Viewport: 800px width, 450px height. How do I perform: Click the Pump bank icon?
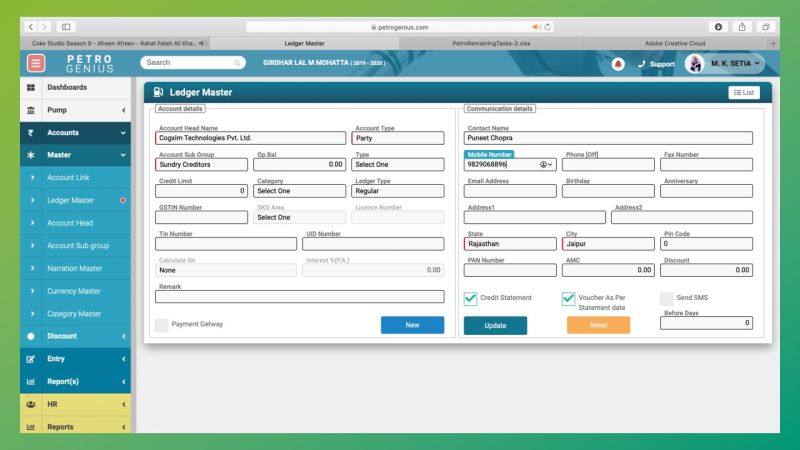pos(30,110)
